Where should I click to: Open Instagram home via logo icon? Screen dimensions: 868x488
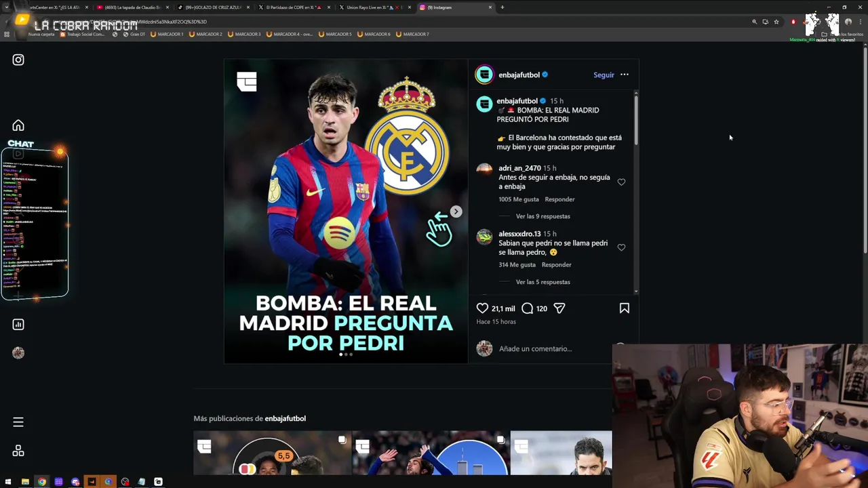[18, 60]
